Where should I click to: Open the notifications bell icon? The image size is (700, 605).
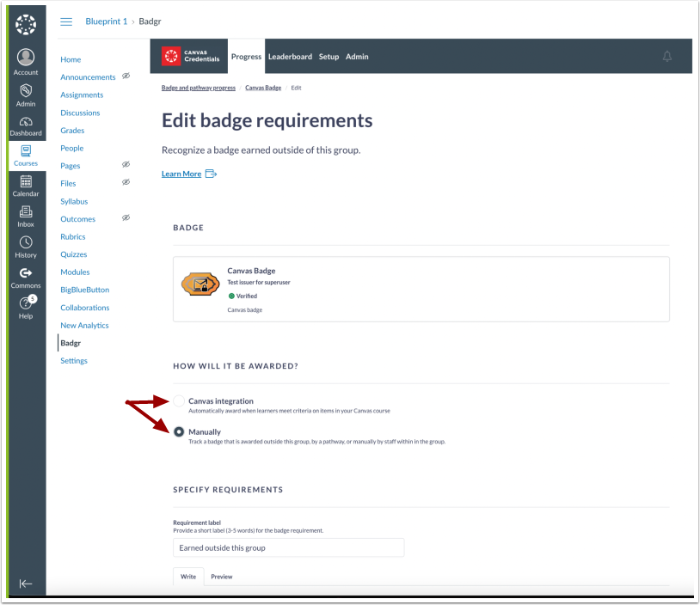(x=667, y=56)
